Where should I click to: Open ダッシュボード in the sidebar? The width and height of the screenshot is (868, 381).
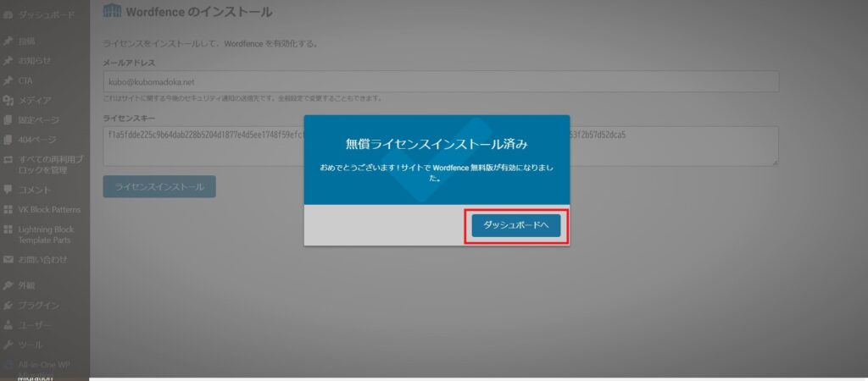coord(45,15)
